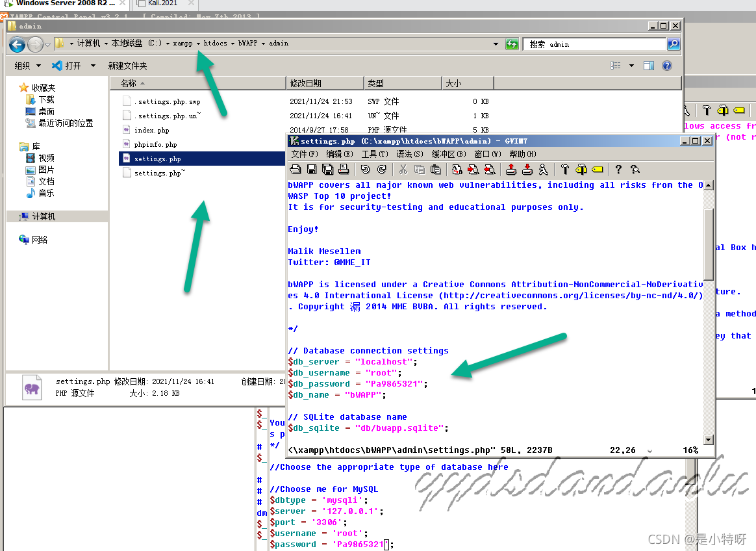Click the 新建文件夹 button
Screen dimensions: 756x551
point(127,66)
